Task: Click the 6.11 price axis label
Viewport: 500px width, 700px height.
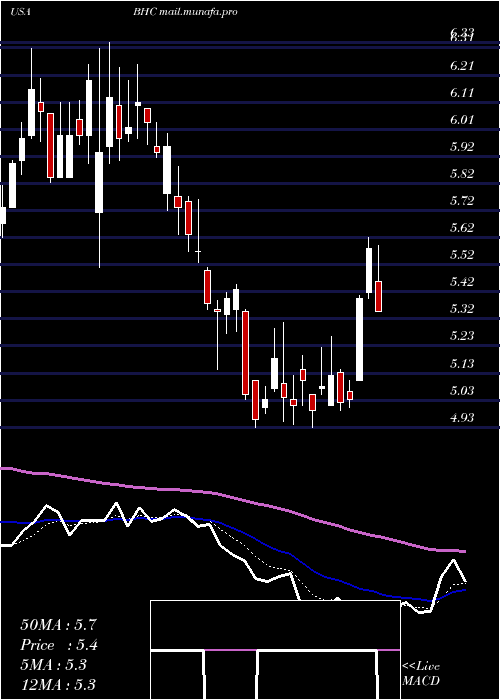Action: tap(462, 93)
